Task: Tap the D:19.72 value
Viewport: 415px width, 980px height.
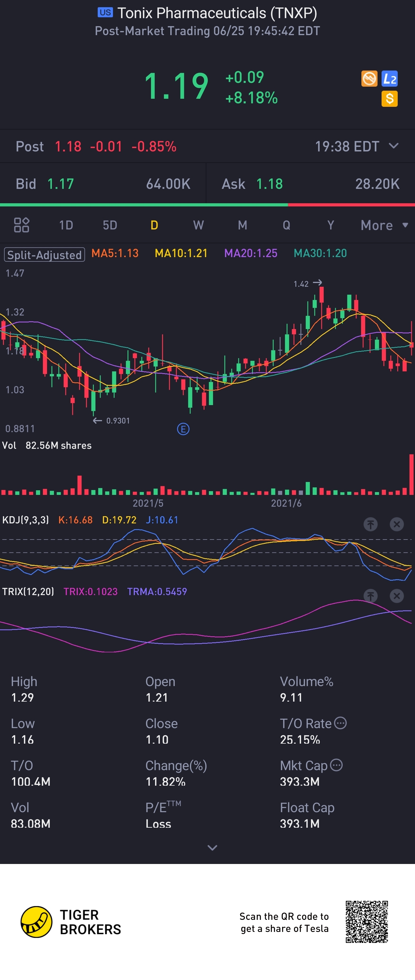Action: [119, 520]
